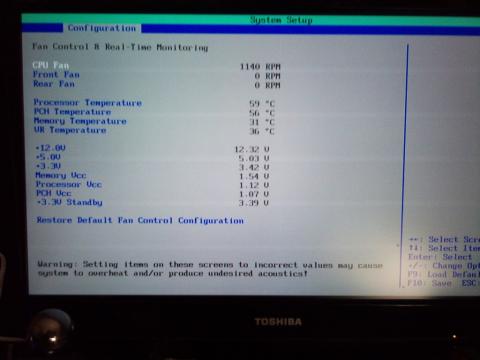Image resolution: width=480 pixels, height=360 pixels.
Task: Select the +3.3V voltage entry
Action: [x=48, y=166]
